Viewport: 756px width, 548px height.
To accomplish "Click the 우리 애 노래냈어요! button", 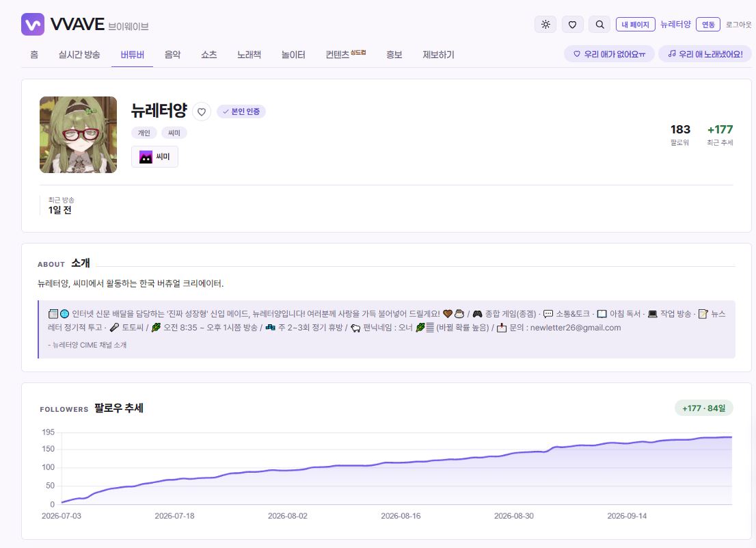I will (705, 54).
